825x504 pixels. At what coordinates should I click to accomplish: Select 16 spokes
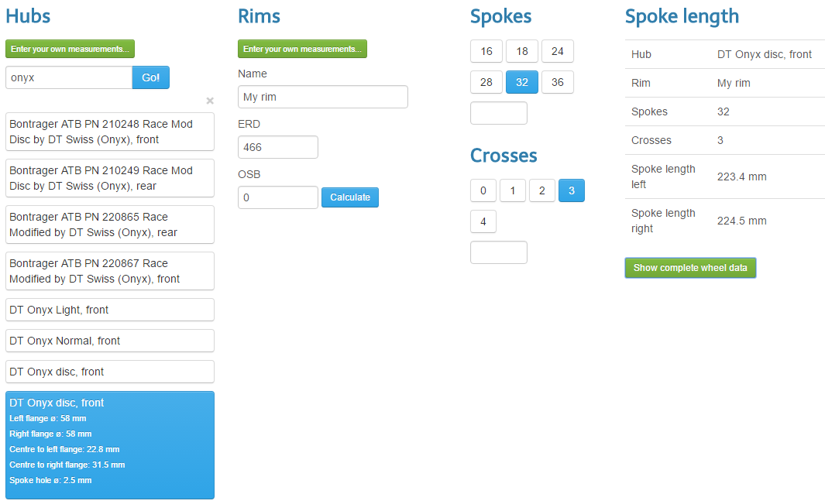[486, 51]
